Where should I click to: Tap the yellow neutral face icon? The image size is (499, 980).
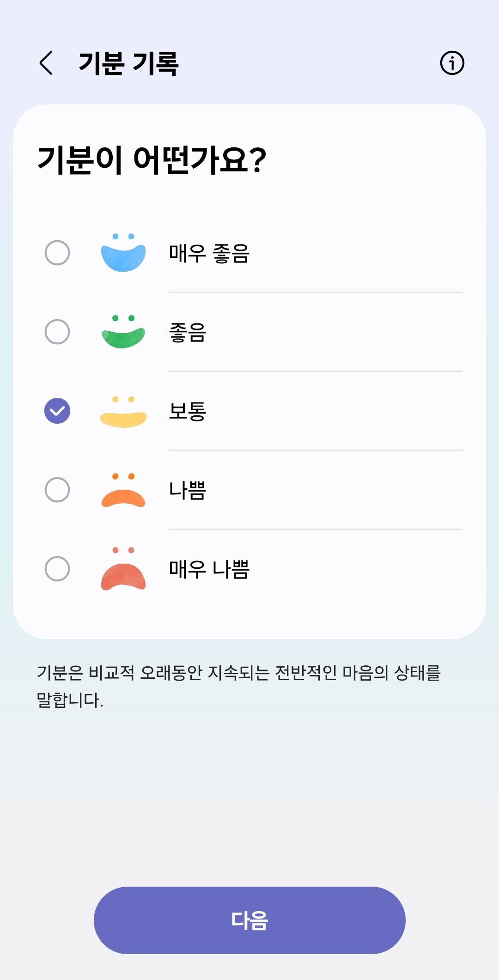pyautogui.click(x=123, y=411)
